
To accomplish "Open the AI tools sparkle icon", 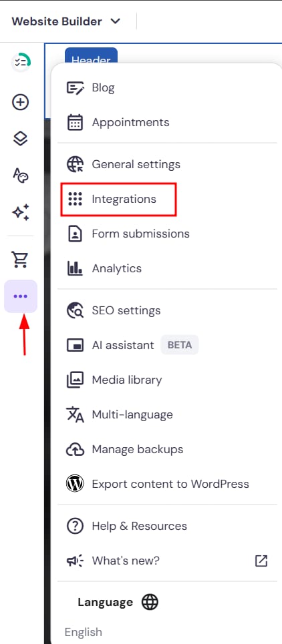I will (21, 212).
